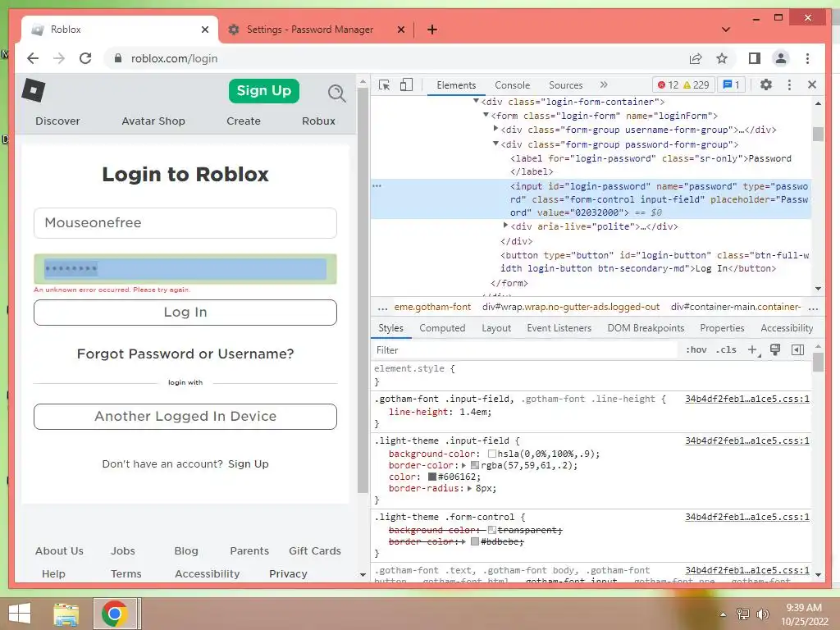Click the Roblox logo icon
This screenshot has width=840, height=630.
pyautogui.click(x=33, y=90)
